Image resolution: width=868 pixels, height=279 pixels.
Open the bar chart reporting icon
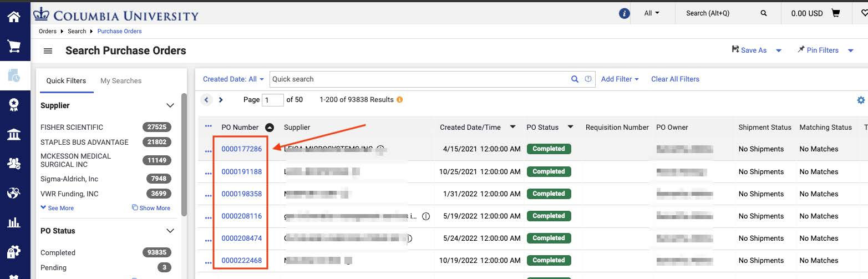coord(14,223)
